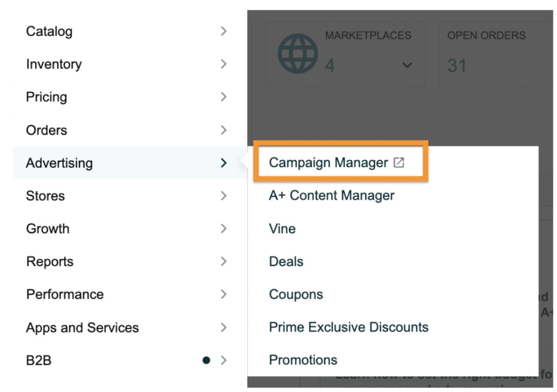Click the Orders submenu arrow
The height and width of the screenshot is (392, 557).
(x=223, y=130)
